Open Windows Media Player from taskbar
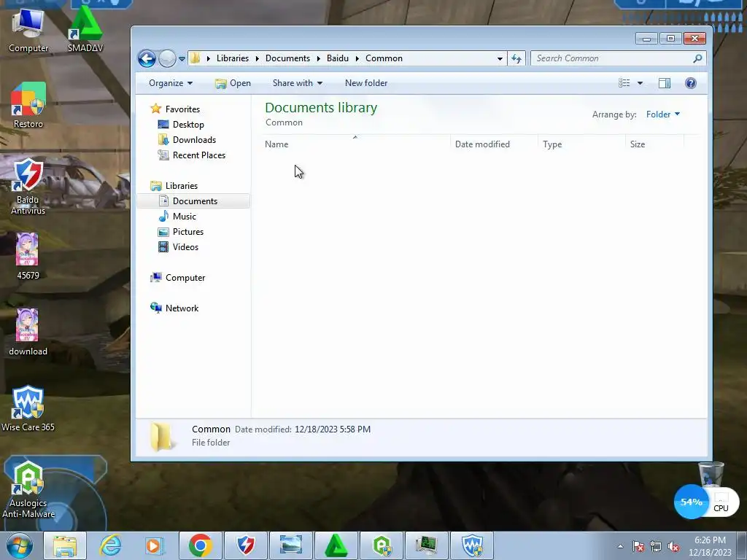 pyautogui.click(x=155, y=545)
